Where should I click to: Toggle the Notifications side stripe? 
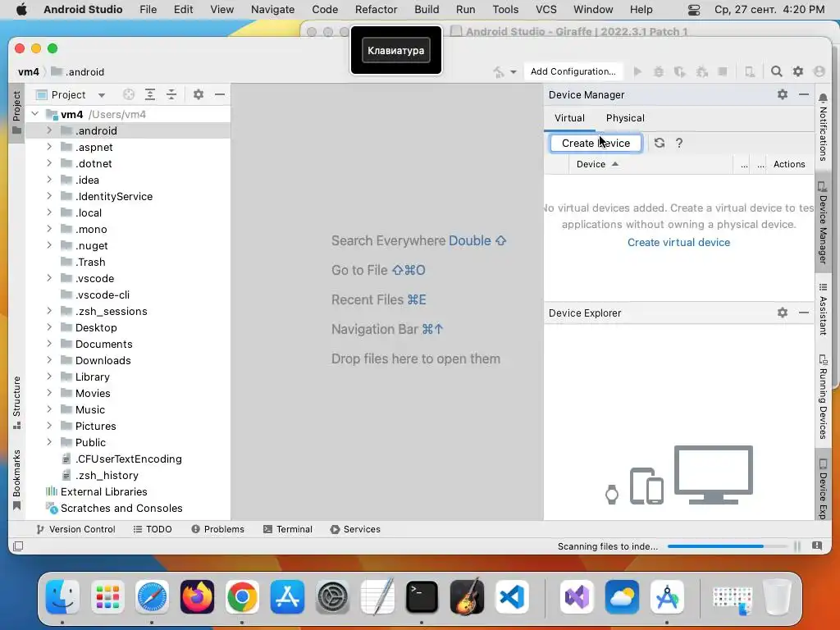822,127
